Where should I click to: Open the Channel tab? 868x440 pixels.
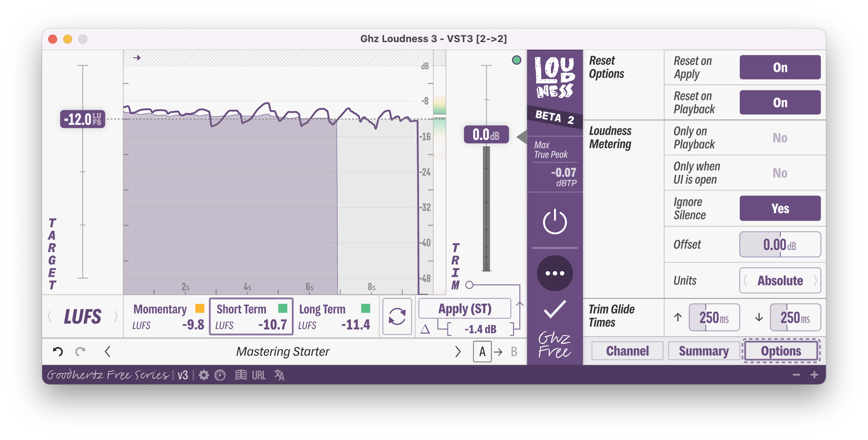click(627, 350)
